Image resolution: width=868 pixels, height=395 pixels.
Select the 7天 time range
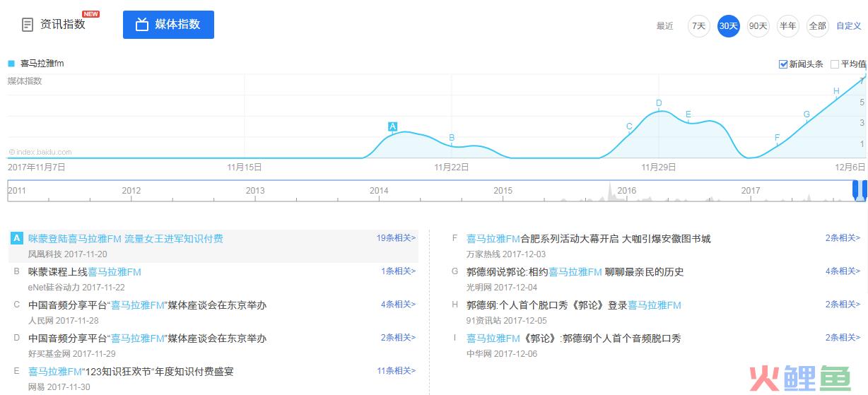click(698, 26)
